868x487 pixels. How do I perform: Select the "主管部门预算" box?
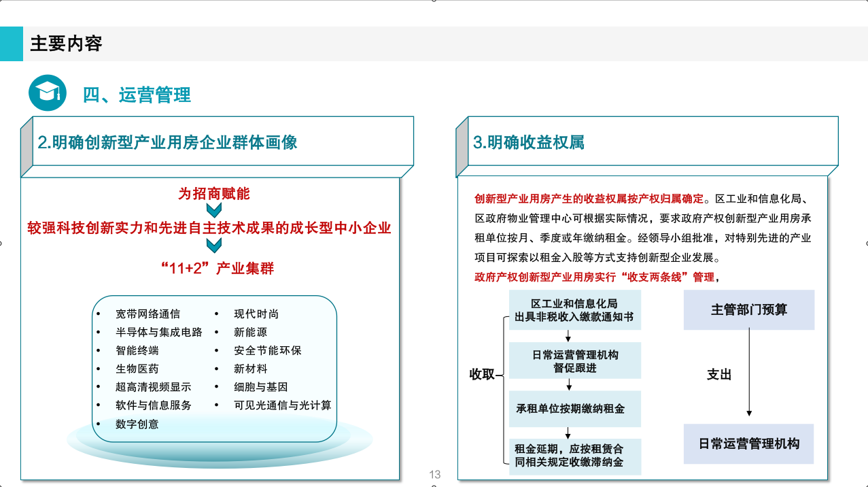tap(749, 309)
